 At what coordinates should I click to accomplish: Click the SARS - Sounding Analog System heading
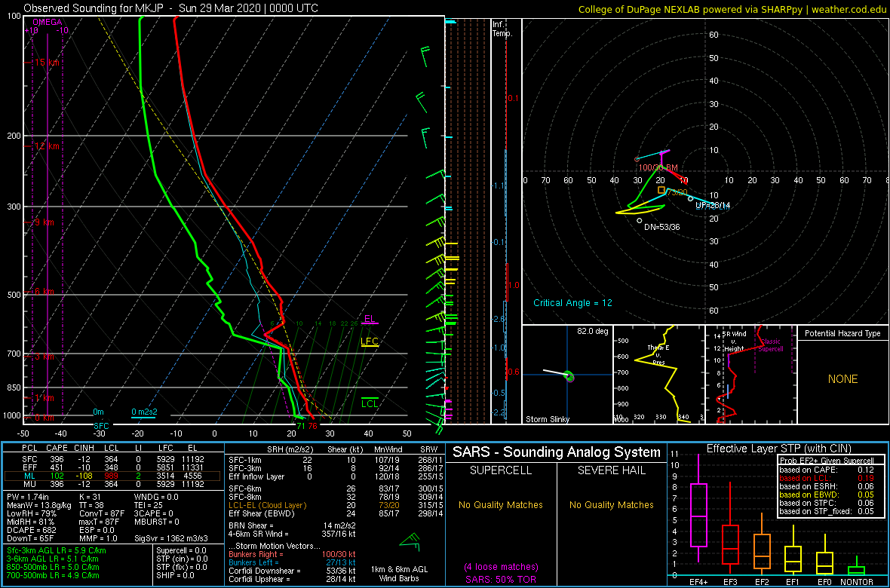pos(557,452)
